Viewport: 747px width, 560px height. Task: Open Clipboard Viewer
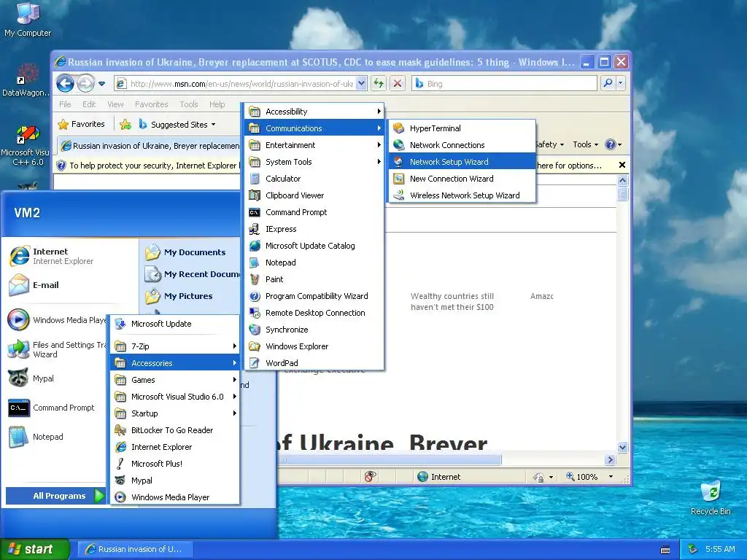314,195
